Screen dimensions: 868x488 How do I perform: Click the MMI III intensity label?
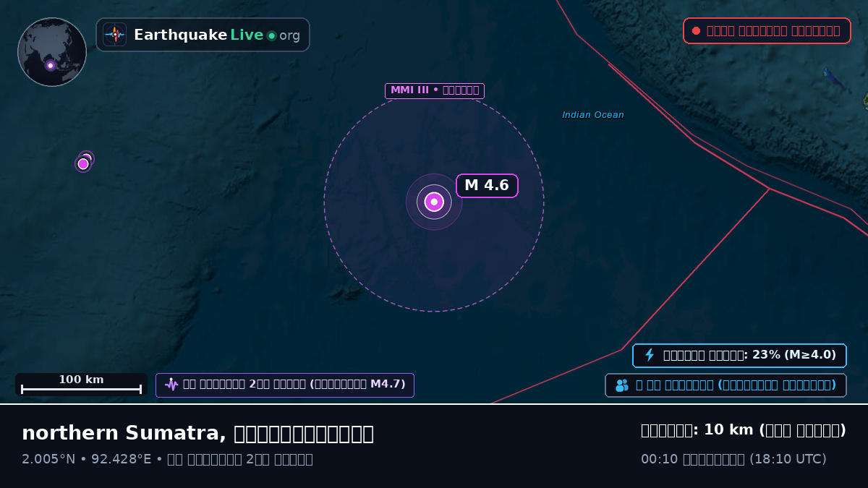pos(434,90)
